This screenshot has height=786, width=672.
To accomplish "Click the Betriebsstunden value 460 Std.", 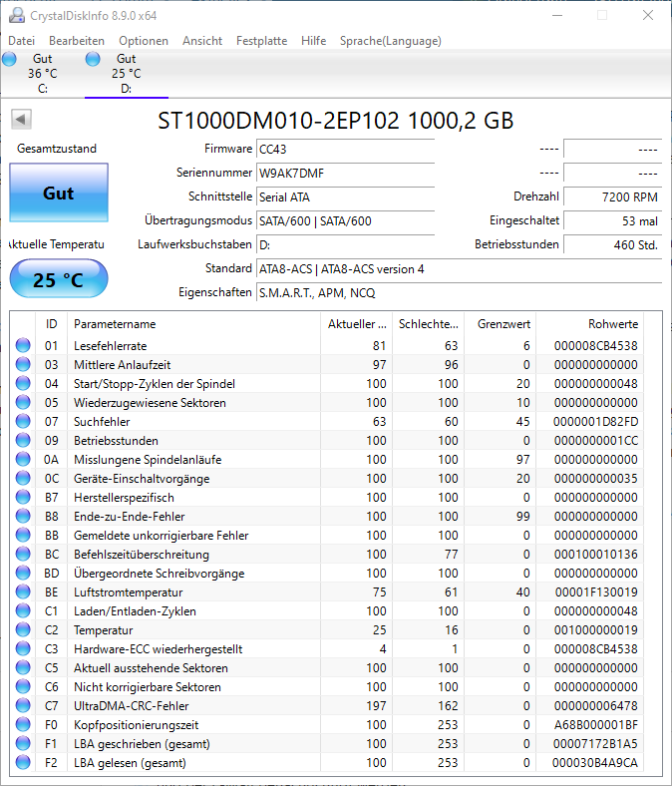I will pos(613,245).
